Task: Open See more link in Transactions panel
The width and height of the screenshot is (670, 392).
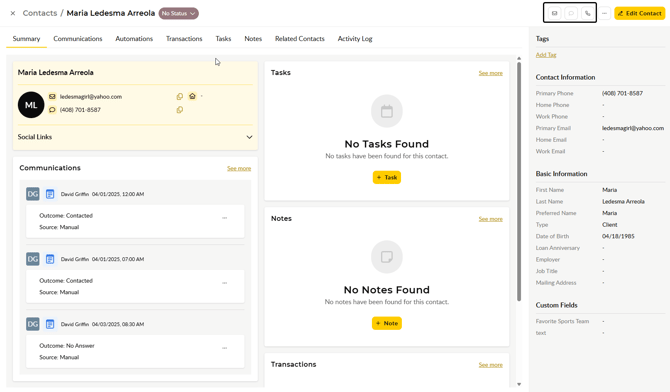Action: click(491, 365)
